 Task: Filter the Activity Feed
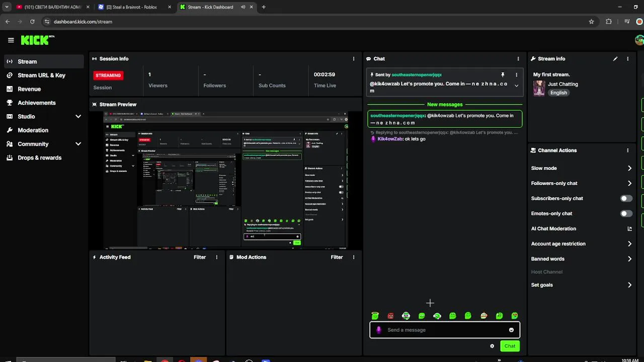[200, 257]
